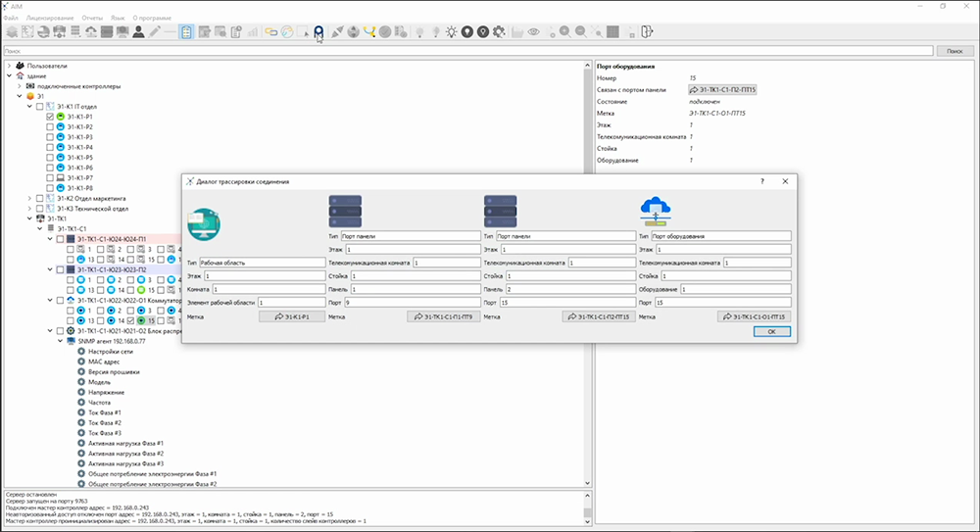Viewport: 980px width, 532px height.
Task: Tick the Э1-К2 Отдел маркетинга checkbox
Action: tap(39, 198)
